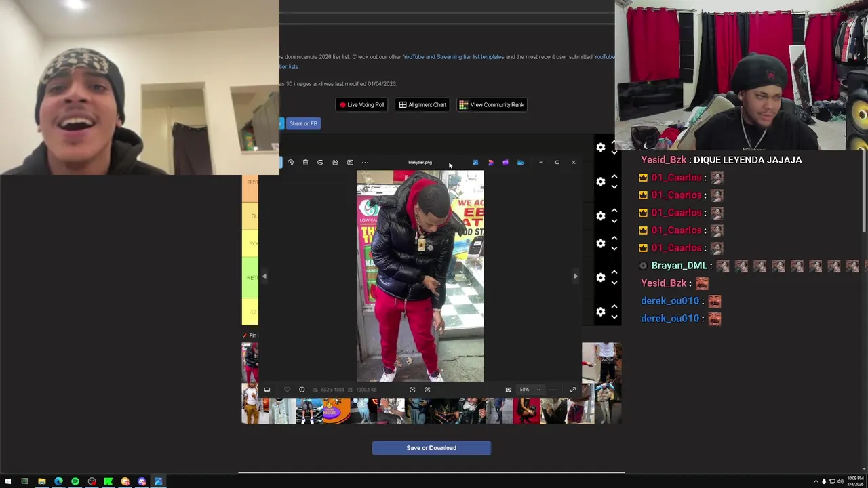Open the Photos app taskbar icon

(x=158, y=482)
